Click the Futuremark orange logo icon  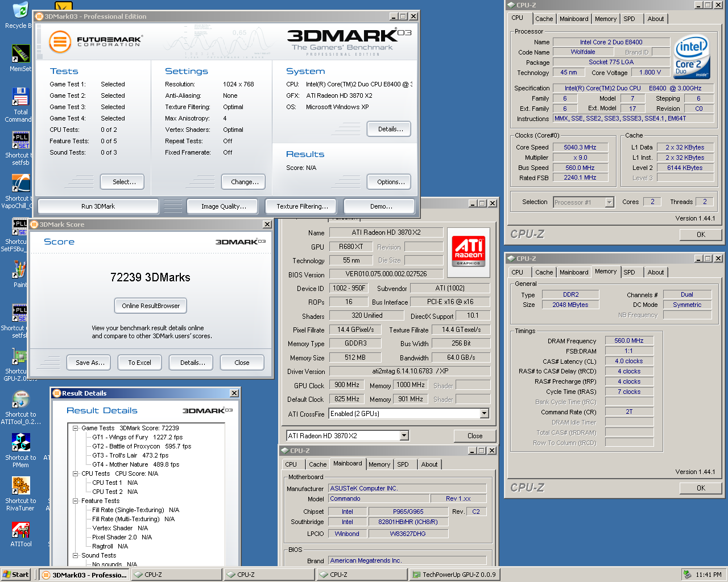(x=60, y=41)
